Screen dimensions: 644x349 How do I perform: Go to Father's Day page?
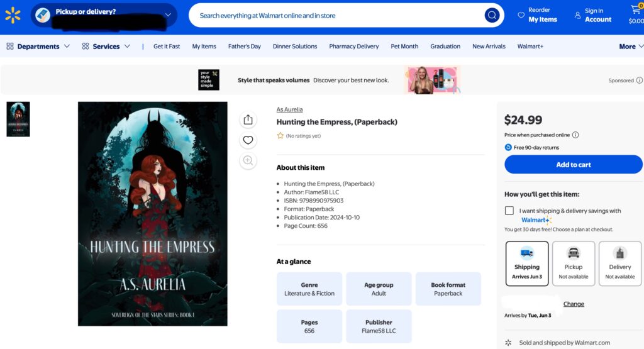245,47
